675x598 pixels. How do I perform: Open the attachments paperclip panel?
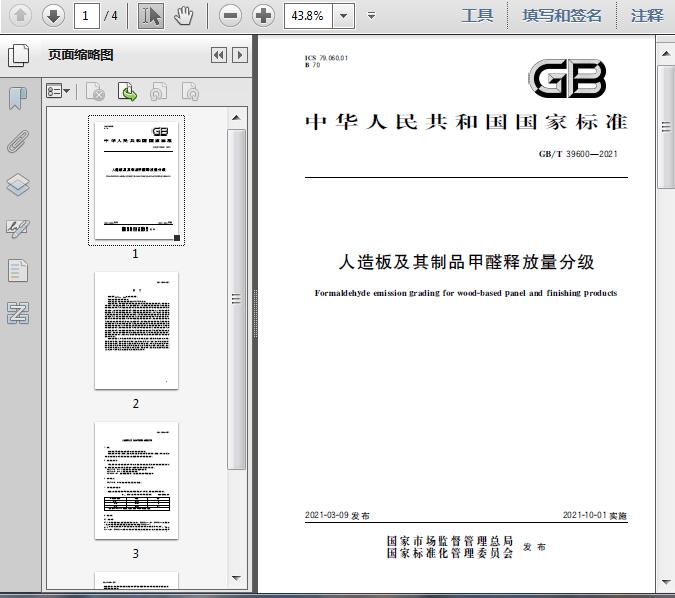point(18,141)
